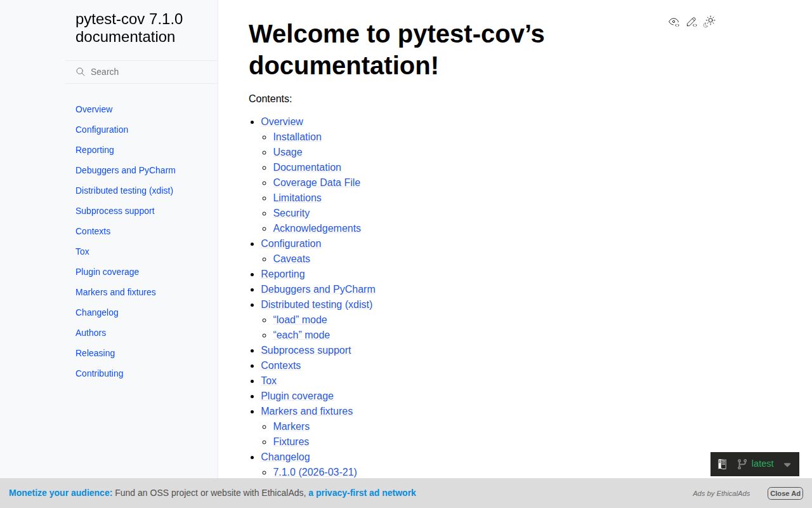Click the edit page pencil icon
The height and width of the screenshot is (508, 812).
[691, 22]
